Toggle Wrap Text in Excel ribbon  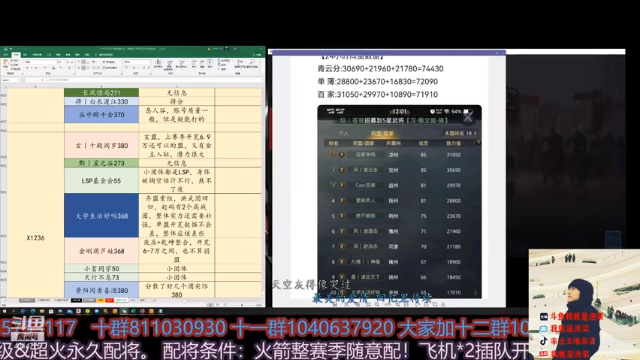(x=109, y=62)
